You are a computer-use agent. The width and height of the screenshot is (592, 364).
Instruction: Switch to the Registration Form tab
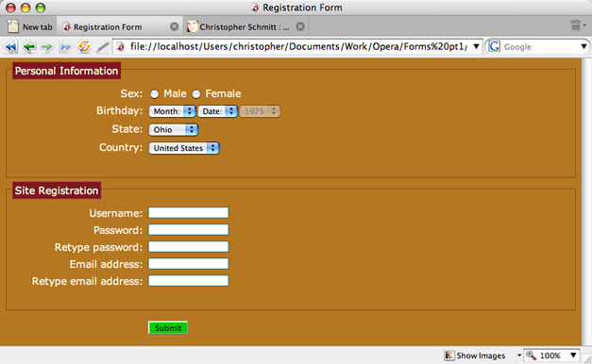coord(120,26)
